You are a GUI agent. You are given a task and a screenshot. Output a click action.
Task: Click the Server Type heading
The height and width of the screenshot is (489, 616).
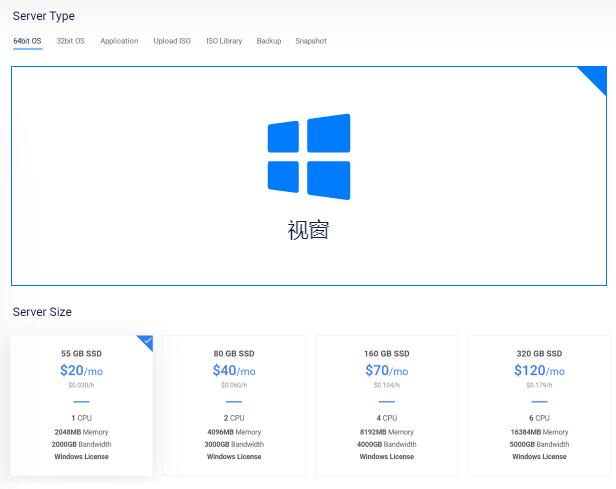(x=44, y=16)
